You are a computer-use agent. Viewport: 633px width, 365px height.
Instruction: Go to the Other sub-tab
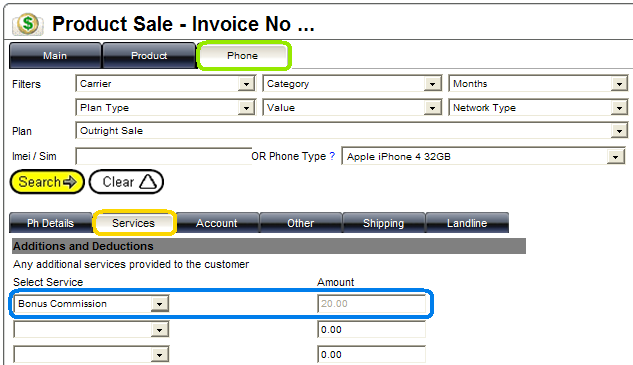point(301,223)
